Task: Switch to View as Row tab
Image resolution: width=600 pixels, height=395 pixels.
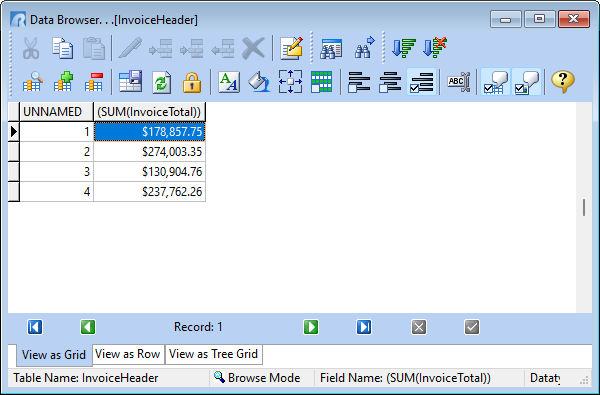Action: [x=128, y=354]
